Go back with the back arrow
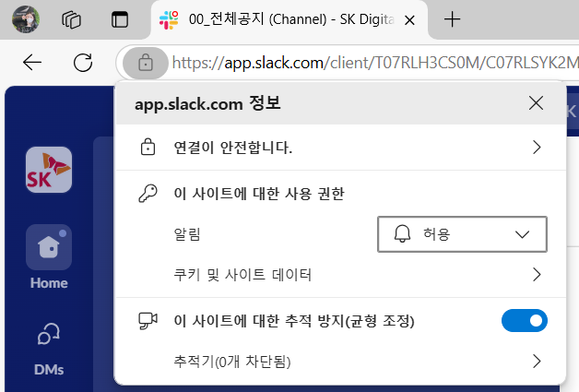Screen dimensions: 579x392 [x=32, y=63]
